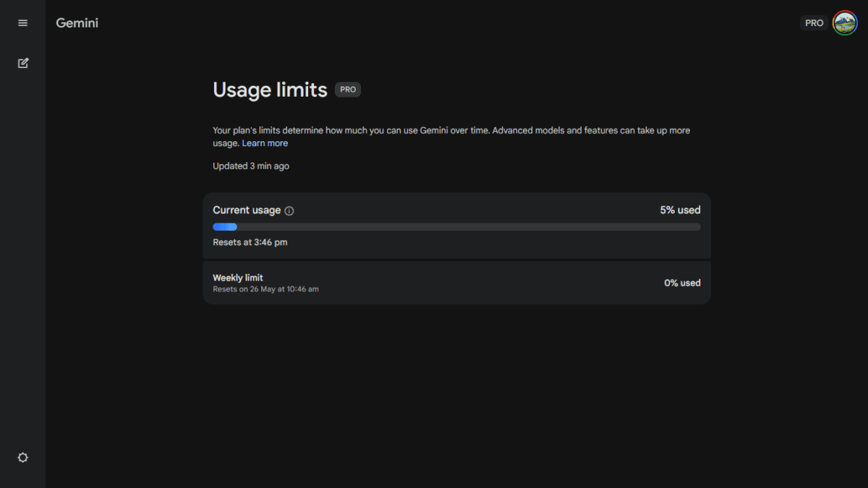Image resolution: width=868 pixels, height=488 pixels.
Task: Open settings gear in sidebar
Action: click(x=22, y=458)
